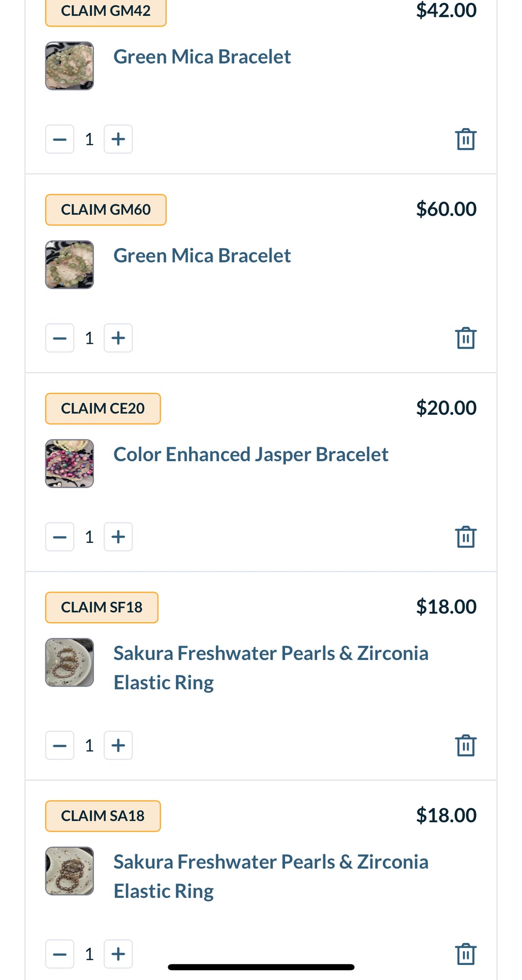Delete the CLAIM SF18 pearl ring item
This screenshot has height=980, width=522.
(465, 746)
